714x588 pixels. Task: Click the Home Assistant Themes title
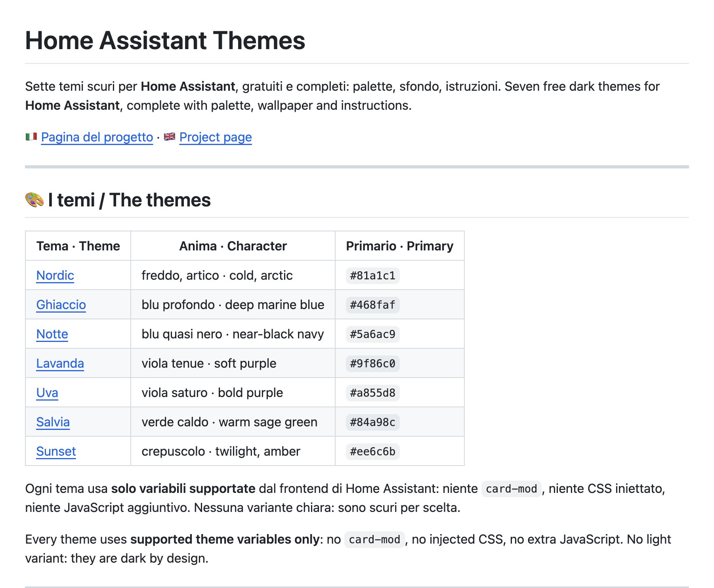165,40
